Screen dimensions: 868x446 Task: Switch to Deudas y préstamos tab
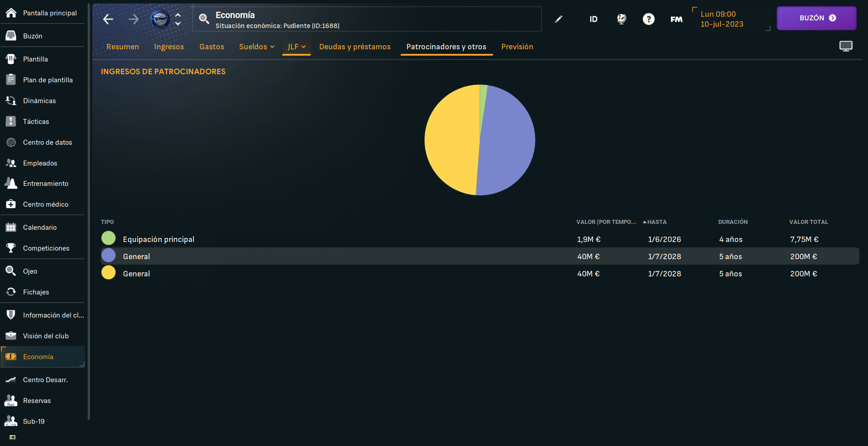click(355, 47)
